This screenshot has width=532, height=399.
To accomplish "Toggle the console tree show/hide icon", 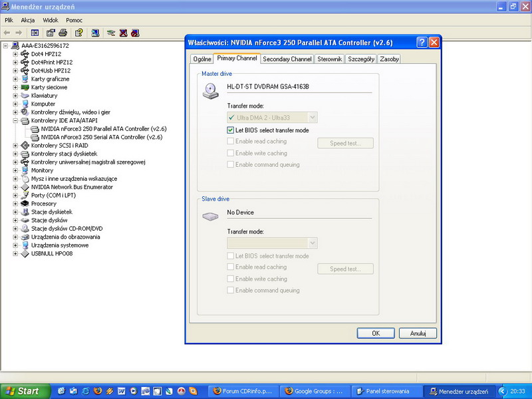I will (x=35, y=33).
